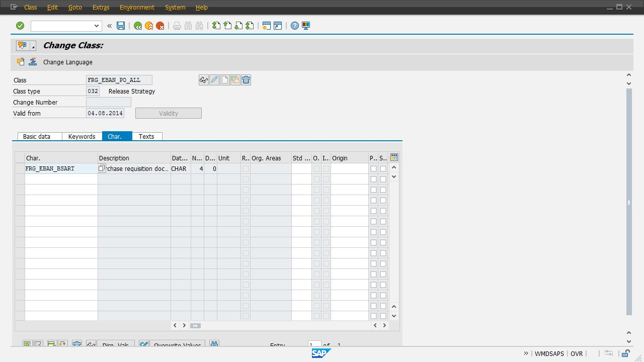This screenshot has height=362, width=644.
Task: Click the Valid from date field
Action: coord(105,113)
